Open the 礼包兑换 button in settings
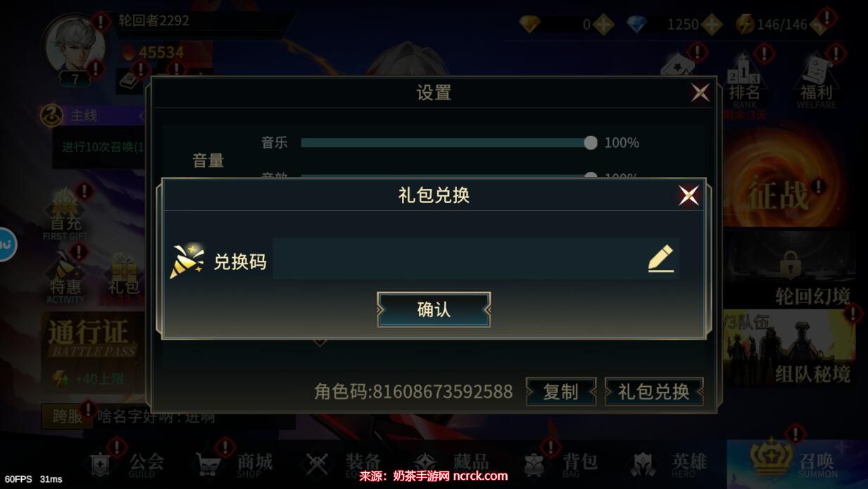The image size is (868, 489). [654, 392]
